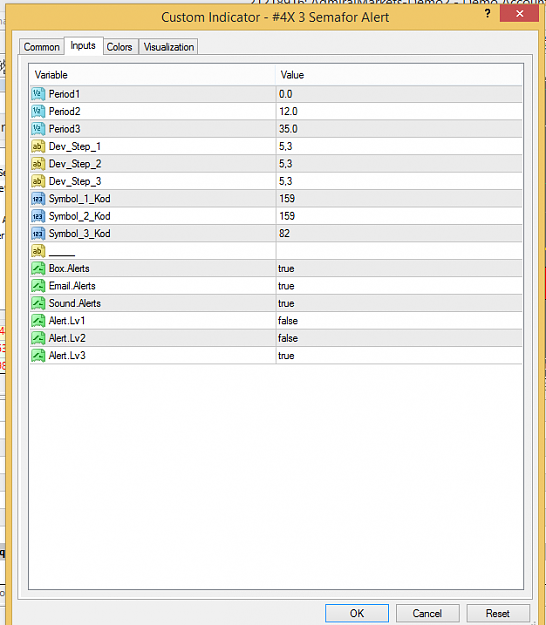This screenshot has height=625, width=546.
Task: Select the Symbol_1_Kod variable name
Action: tap(79, 199)
